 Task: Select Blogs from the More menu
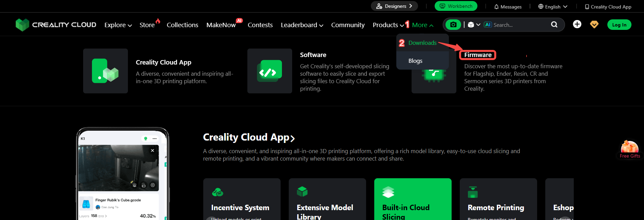[x=415, y=61]
